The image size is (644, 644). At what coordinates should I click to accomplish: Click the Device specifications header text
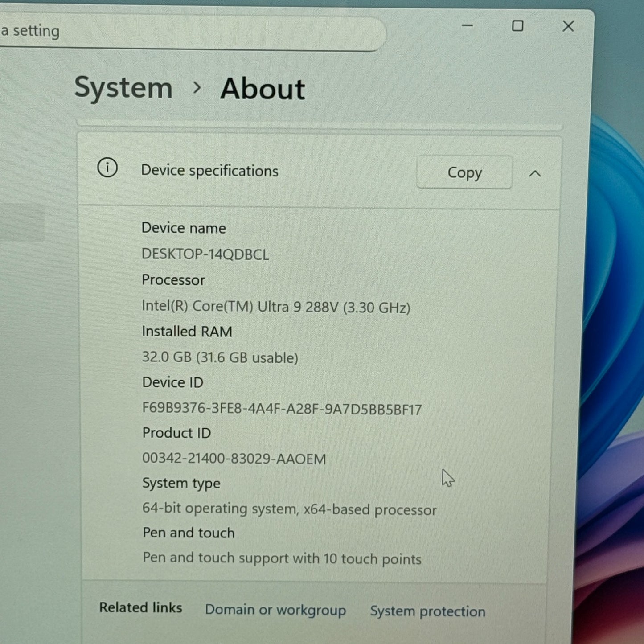point(209,171)
